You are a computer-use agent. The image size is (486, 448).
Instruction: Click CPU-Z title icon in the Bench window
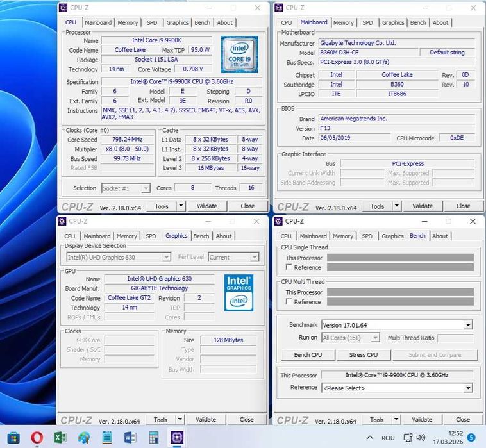278,221
